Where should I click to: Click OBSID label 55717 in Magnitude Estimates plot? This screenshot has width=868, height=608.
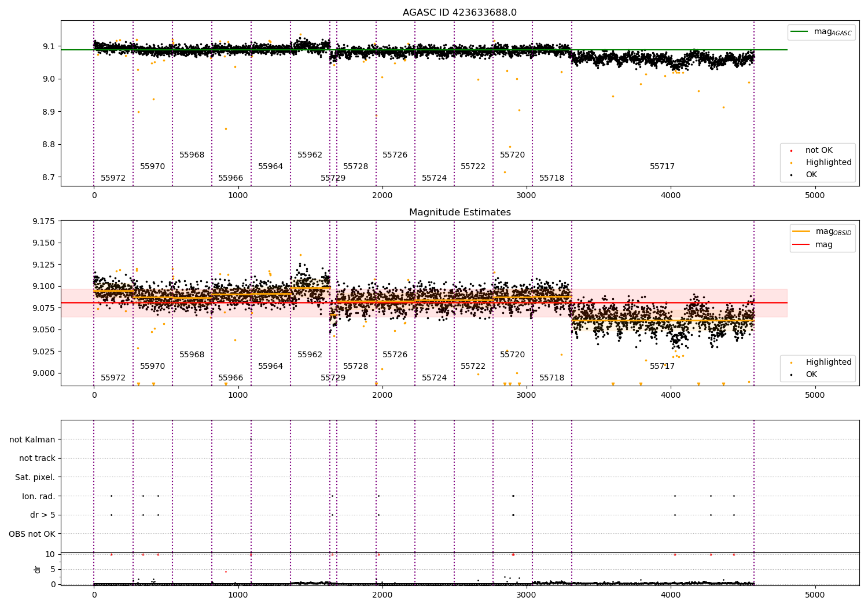click(663, 367)
